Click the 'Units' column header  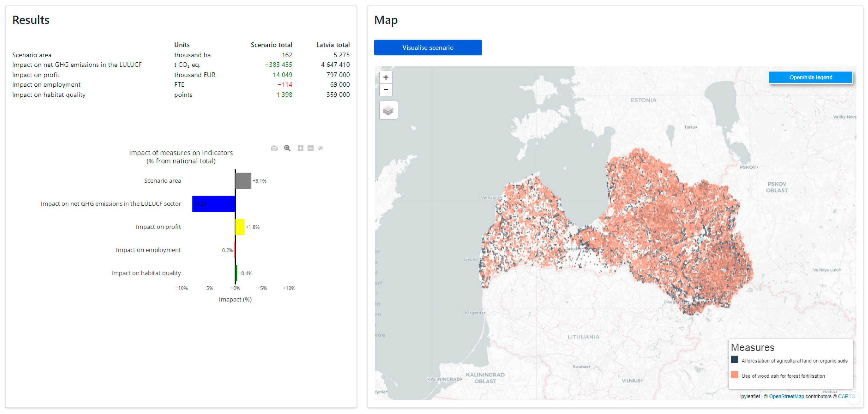182,45
